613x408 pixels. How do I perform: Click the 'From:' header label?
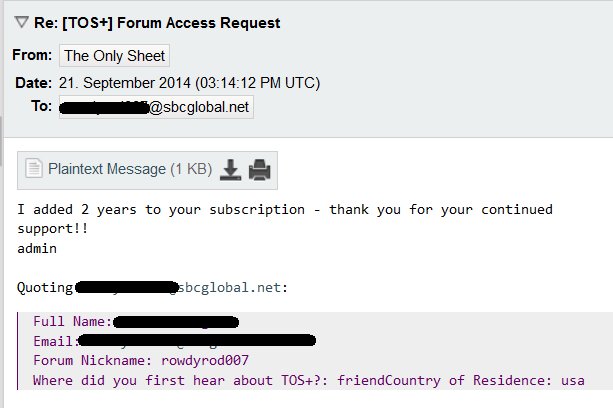click(x=32, y=55)
